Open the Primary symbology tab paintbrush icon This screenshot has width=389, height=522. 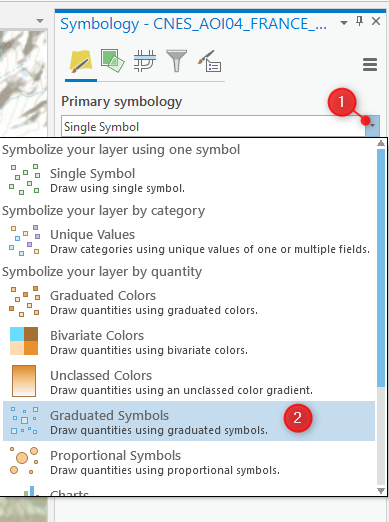click(x=81, y=62)
